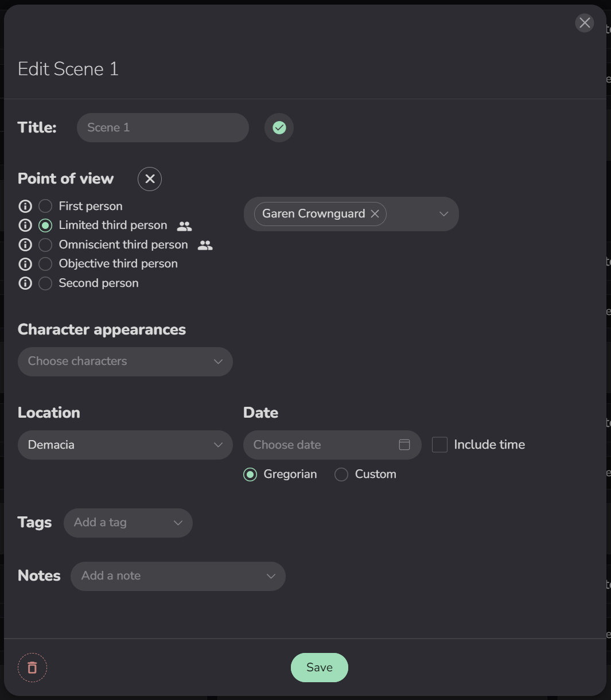Remove Garen Crownguard from viewpoint characters

click(x=375, y=214)
